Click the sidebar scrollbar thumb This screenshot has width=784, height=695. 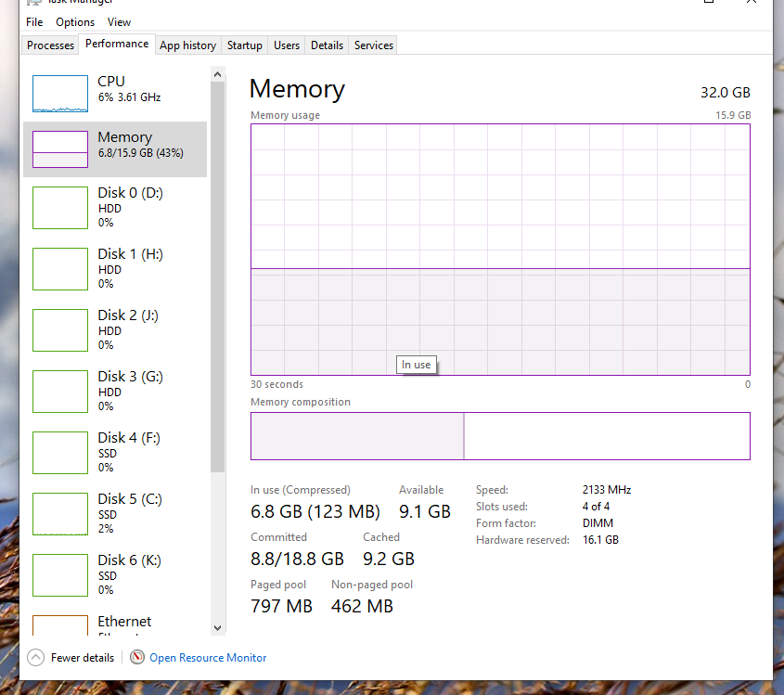217,277
